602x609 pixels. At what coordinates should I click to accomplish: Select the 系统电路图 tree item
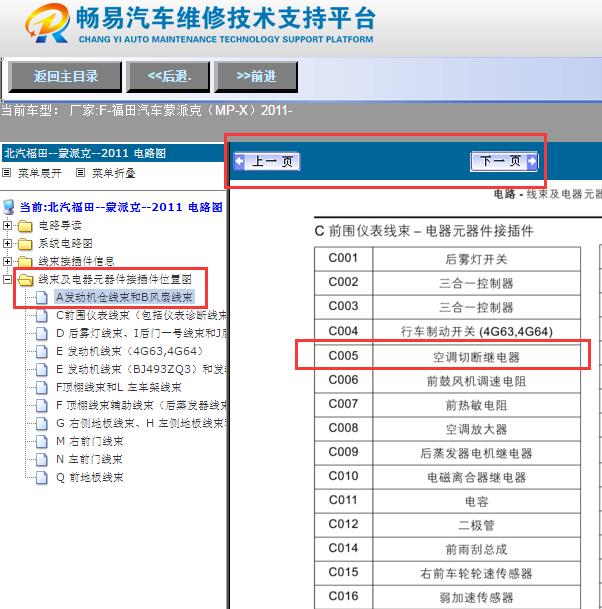[65, 243]
